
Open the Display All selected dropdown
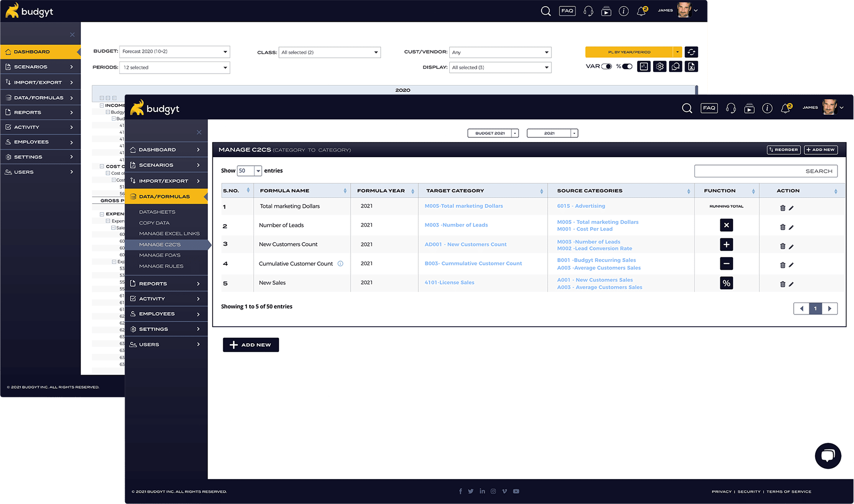click(x=500, y=67)
